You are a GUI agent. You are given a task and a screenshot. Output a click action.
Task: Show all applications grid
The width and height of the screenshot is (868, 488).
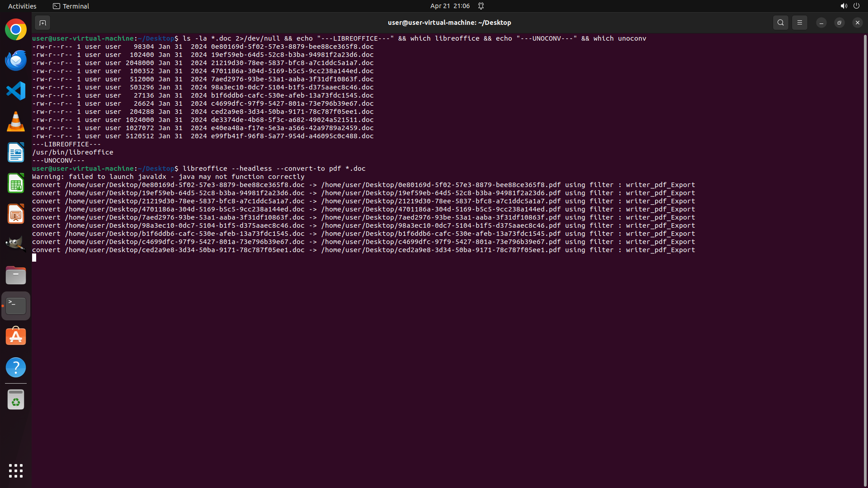(x=16, y=471)
